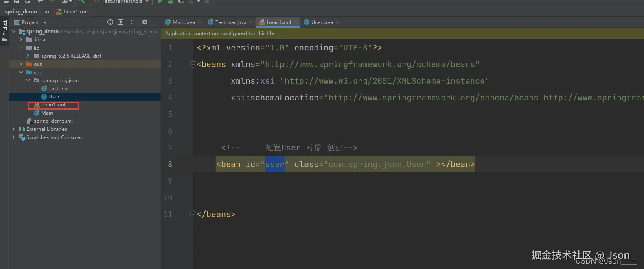This screenshot has width=644, height=269.
Task: Select the out folder row
Action: [85, 64]
